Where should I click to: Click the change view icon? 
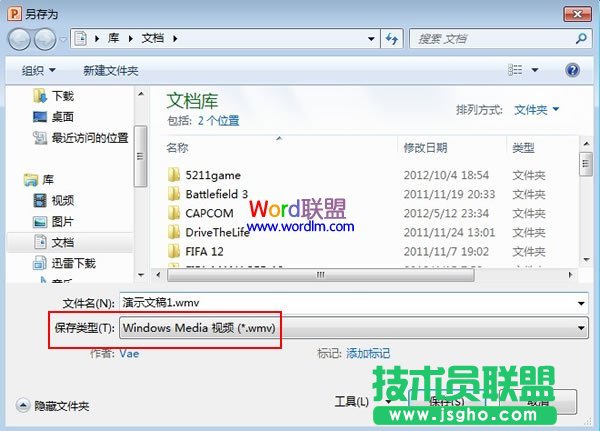(x=515, y=70)
